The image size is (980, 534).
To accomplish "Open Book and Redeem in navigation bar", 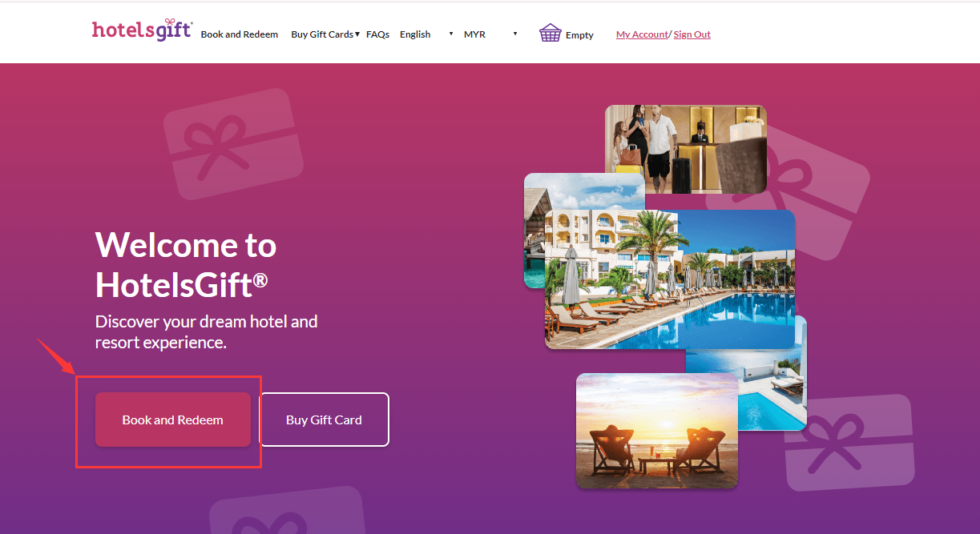I will (x=240, y=34).
